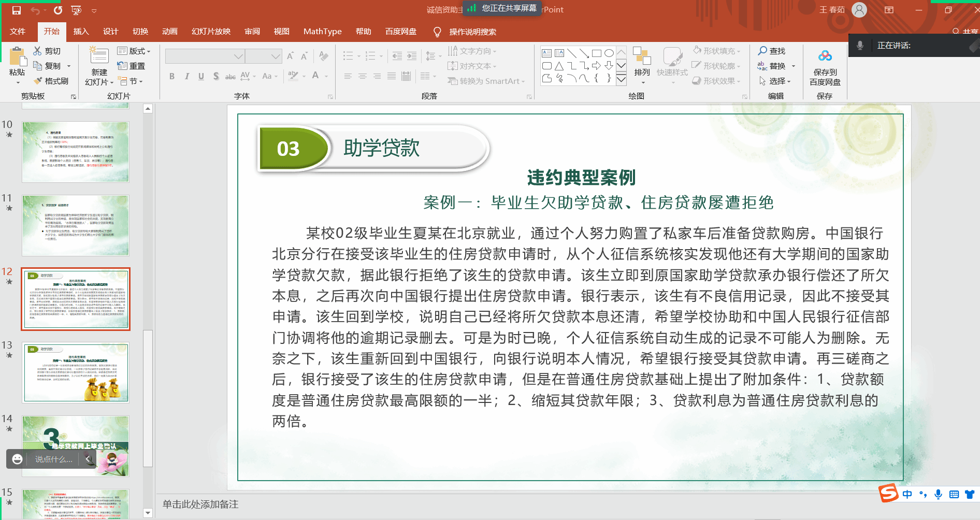Select slide 13 thumbnail with money bags
The height and width of the screenshot is (520, 980).
(x=76, y=372)
